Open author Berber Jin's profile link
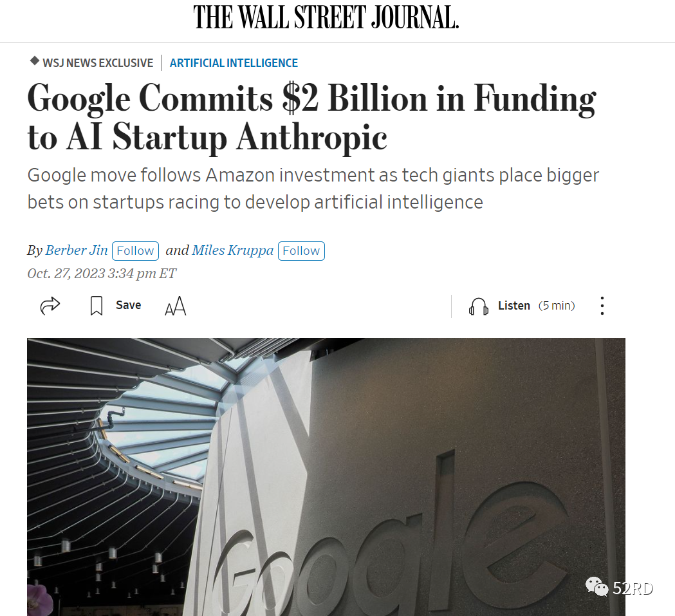Screen dimensions: 675x616 tap(77, 250)
